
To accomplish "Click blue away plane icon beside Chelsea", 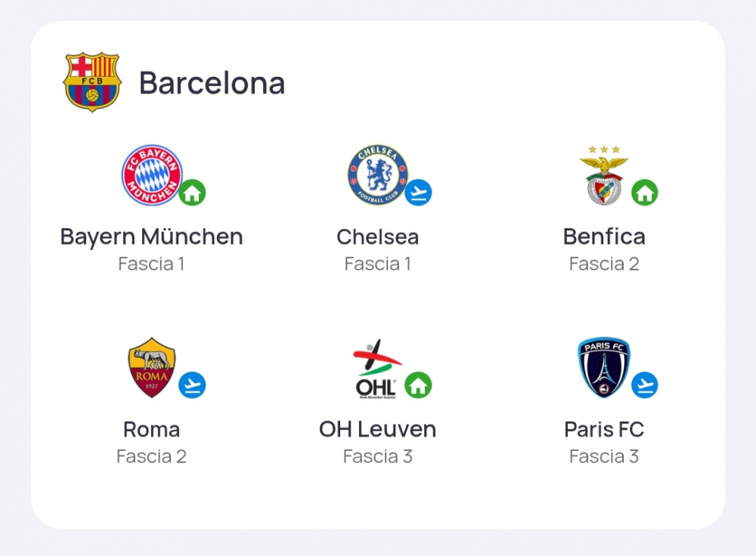I will click(419, 193).
